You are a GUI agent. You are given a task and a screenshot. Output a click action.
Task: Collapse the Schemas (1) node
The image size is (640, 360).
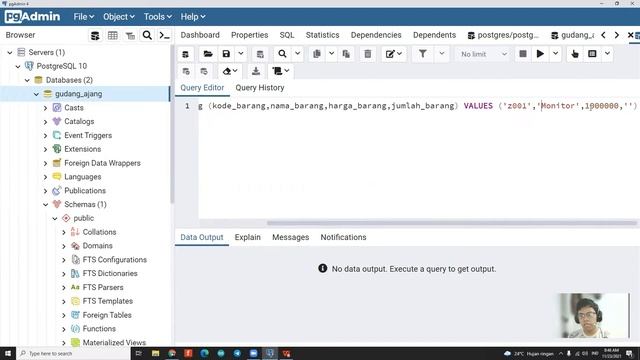tap(46, 204)
